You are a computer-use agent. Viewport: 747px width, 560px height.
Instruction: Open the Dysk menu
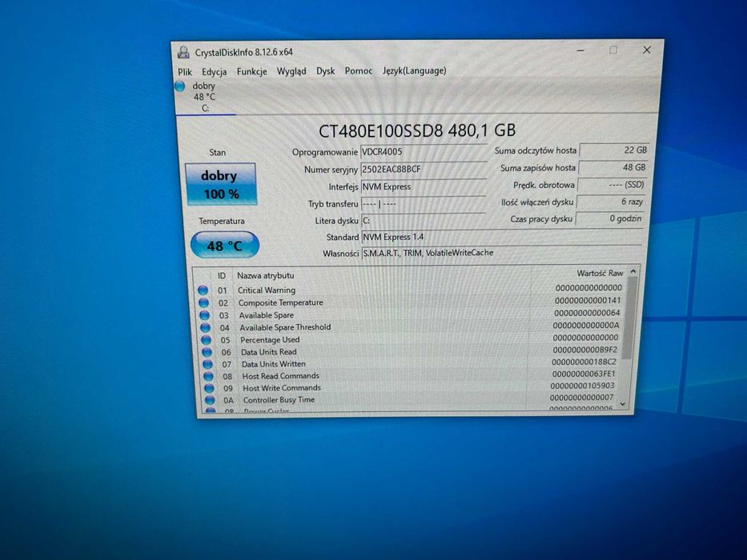click(x=325, y=71)
